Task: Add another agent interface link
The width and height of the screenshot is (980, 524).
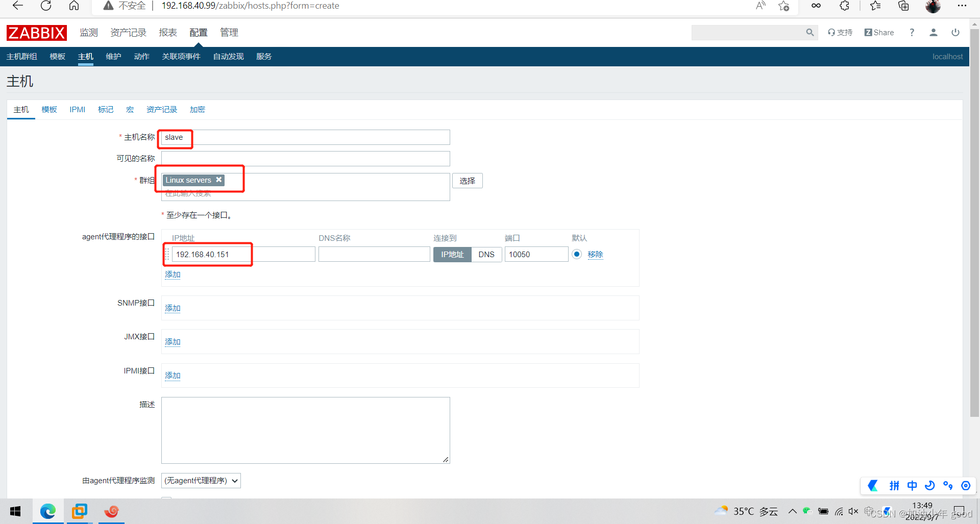Action: (173, 275)
